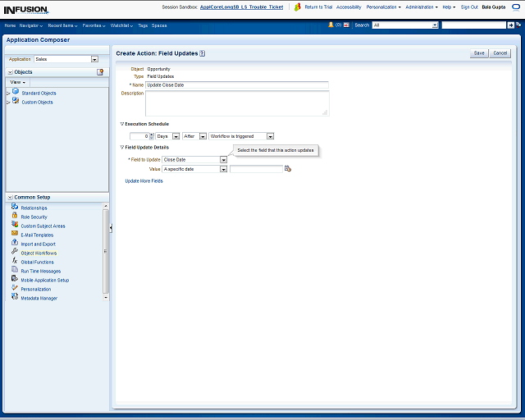Open the date picker calendar icon
The width and height of the screenshot is (525, 420).
point(288,169)
